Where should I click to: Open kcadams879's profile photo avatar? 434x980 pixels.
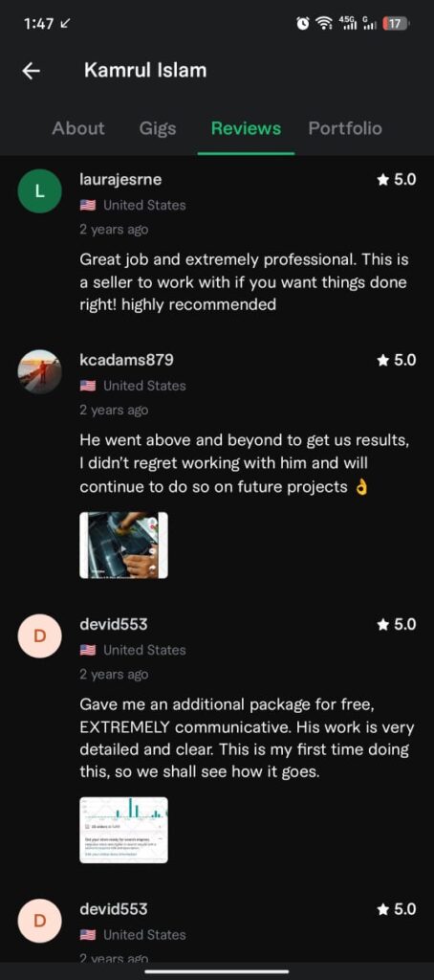(40, 371)
